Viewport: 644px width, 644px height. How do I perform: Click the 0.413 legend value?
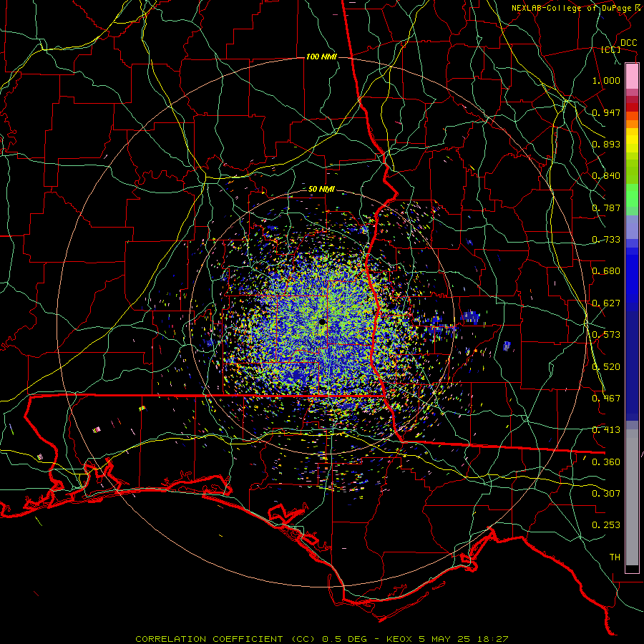click(x=606, y=430)
